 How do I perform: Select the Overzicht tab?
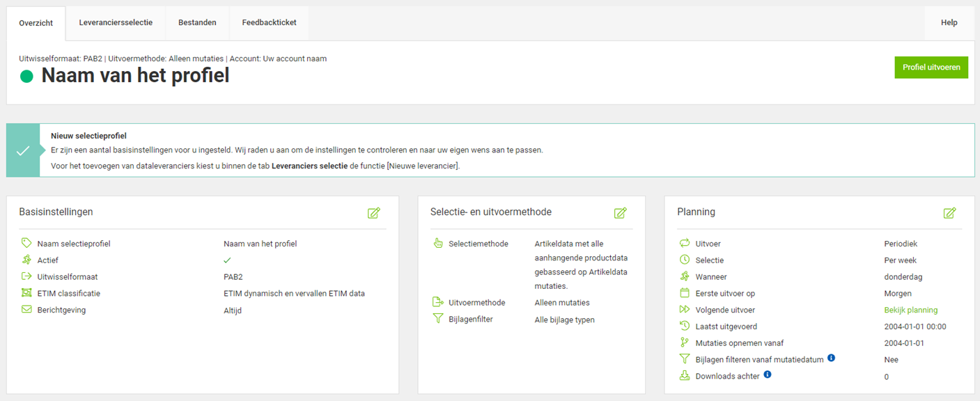[x=36, y=23]
